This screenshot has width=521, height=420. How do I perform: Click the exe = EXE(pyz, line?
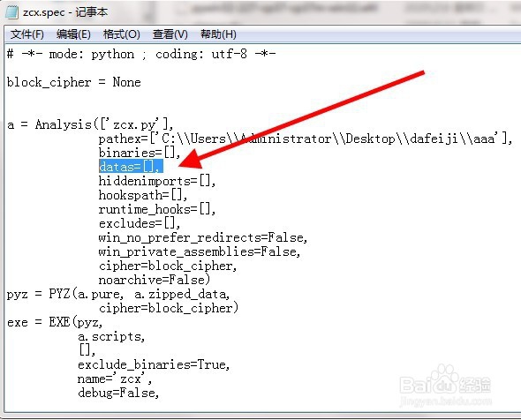[55, 322]
